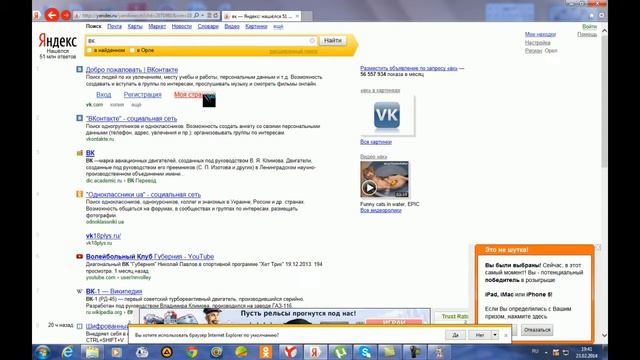The width and height of the screenshot is (640, 360).
Task: Open 'Мои находки' link
Action: click(540, 34)
